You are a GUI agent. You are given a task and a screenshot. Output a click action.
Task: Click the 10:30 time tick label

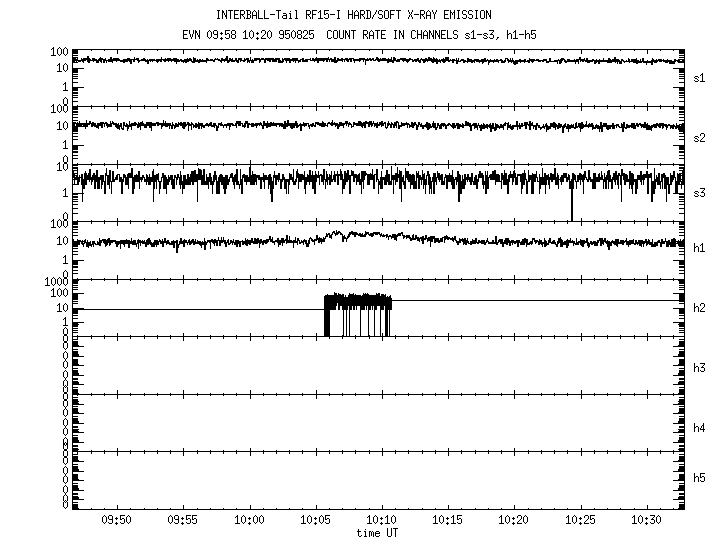[x=646, y=520]
